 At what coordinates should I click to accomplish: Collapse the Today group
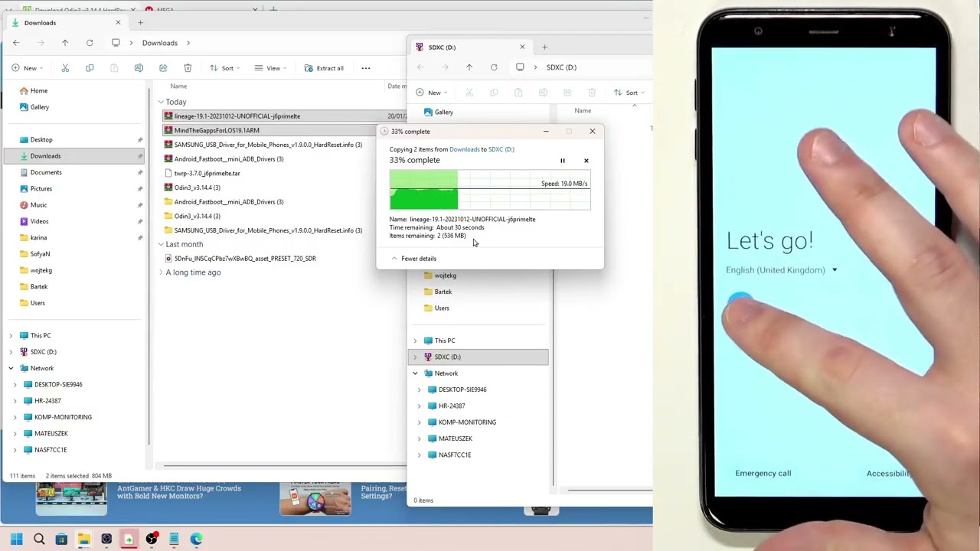click(162, 102)
